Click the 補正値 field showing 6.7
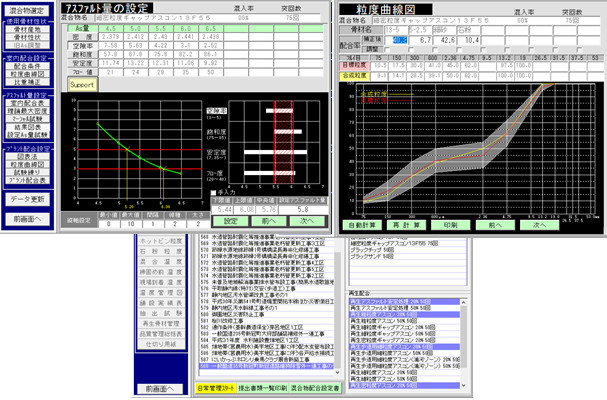The width and height of the screenshot is (607, 400). tap(420, 40)
